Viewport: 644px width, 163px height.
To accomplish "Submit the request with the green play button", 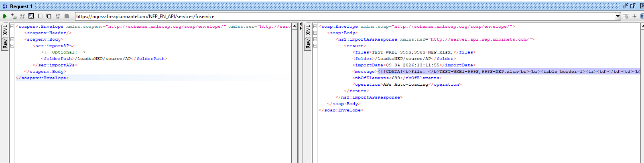I will pos(4,16).
